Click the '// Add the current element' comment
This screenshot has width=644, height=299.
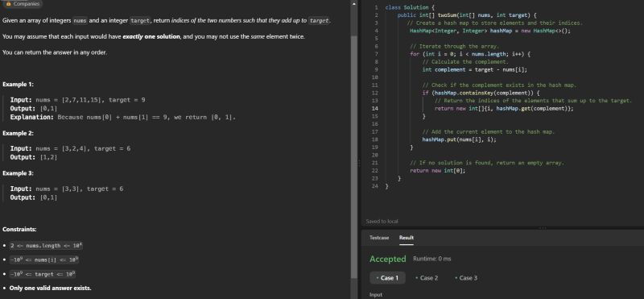pyautogui.click(x=489, y=131)
